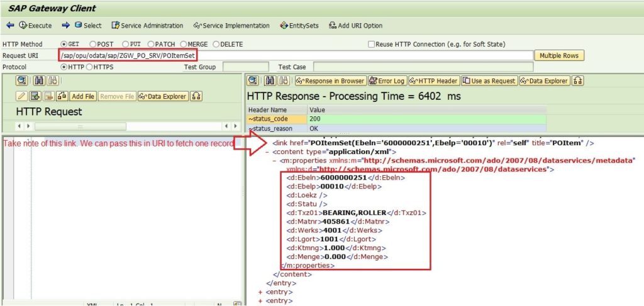Image resolution: width=644 pixels, height=306 pixels.
Task: Choose the HTTPS protocol option
Action: tap(89, 67)
